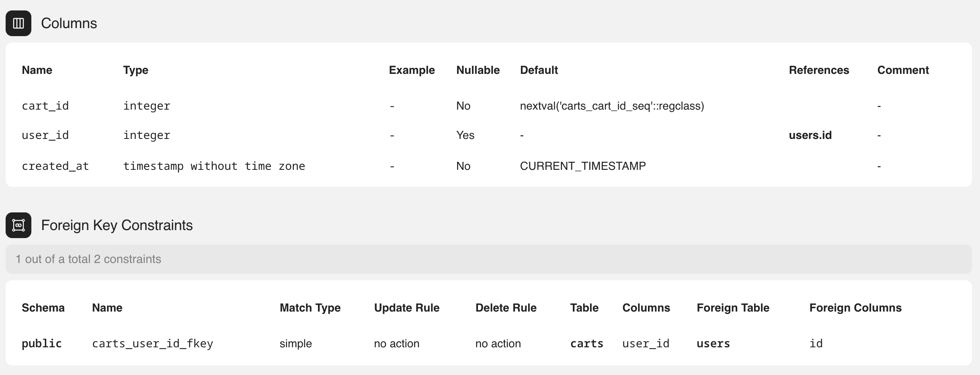Select the public schema label

tap(41, 343)
